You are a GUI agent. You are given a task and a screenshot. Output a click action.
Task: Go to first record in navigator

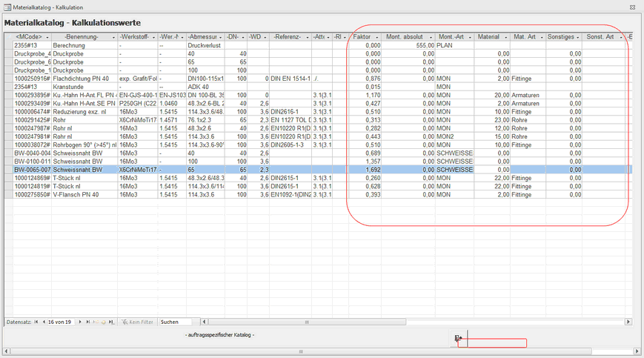click(35, 322)
